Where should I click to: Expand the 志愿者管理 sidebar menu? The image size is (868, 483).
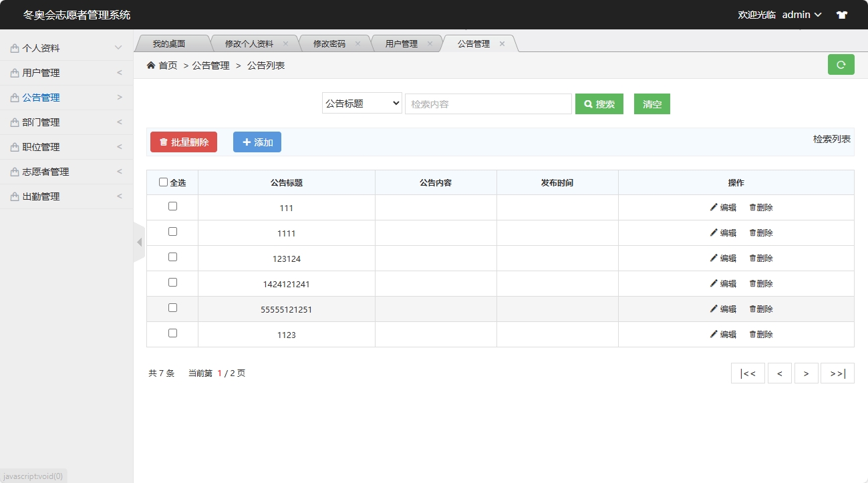66,172
